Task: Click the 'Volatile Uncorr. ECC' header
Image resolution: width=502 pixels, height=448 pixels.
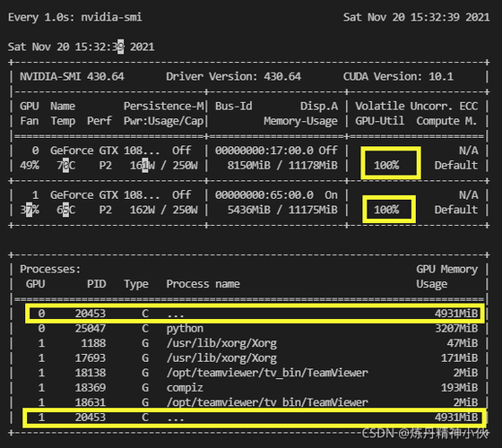Action: pyautogui.click(x=417, y=106)
